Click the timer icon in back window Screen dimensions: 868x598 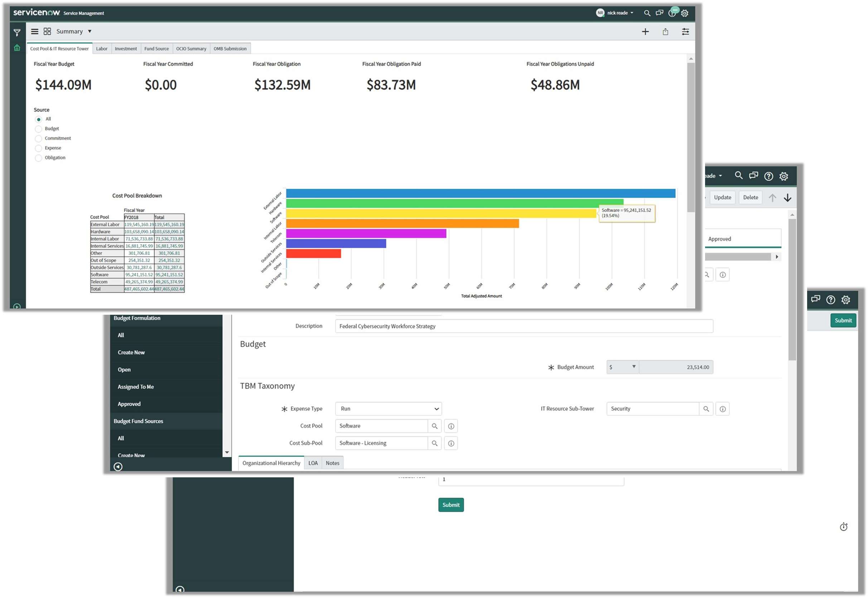(844, 527)
